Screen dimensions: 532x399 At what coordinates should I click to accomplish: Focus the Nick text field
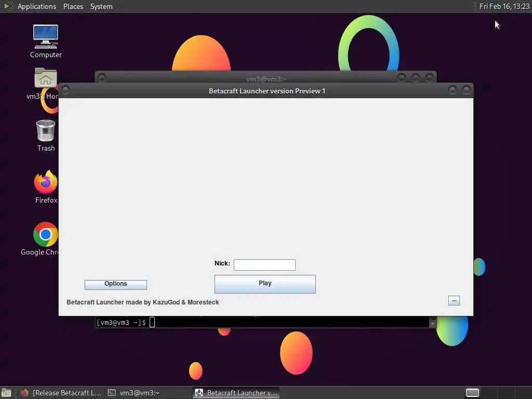coord(264,264)
